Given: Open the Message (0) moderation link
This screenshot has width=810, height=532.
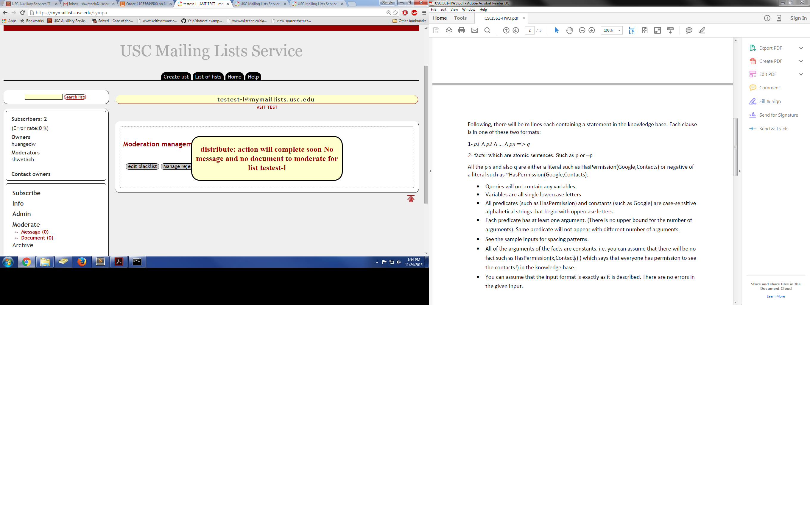Looking at the screenshot, I should click(35, 232).
